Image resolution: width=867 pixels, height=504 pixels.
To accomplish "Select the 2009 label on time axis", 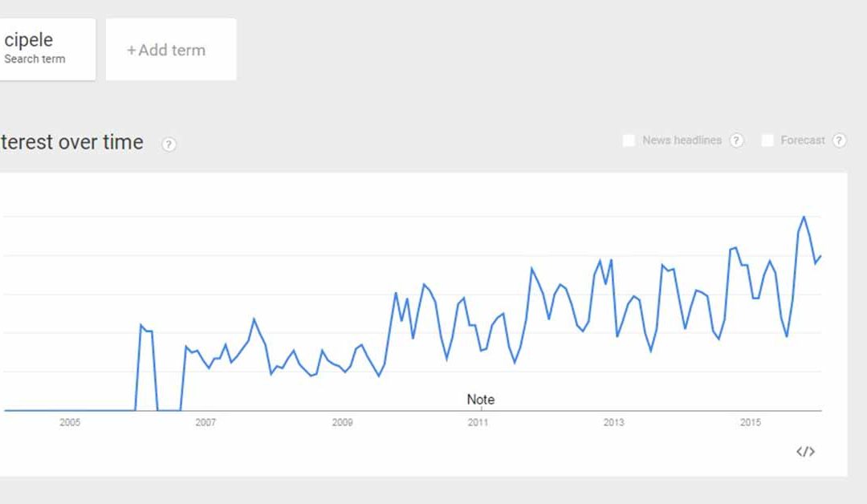I will click(342, 423).
